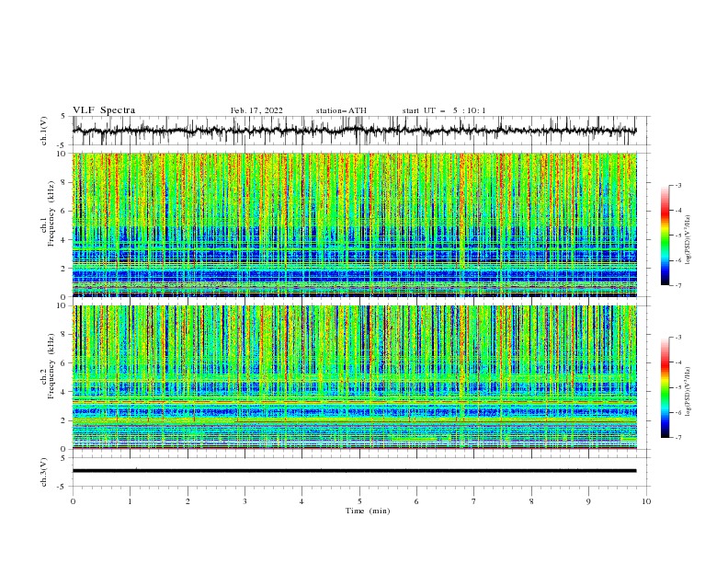728x563 pixels.
Task: Click the time axis tick label '10'
Action: [x=646, y=501]
